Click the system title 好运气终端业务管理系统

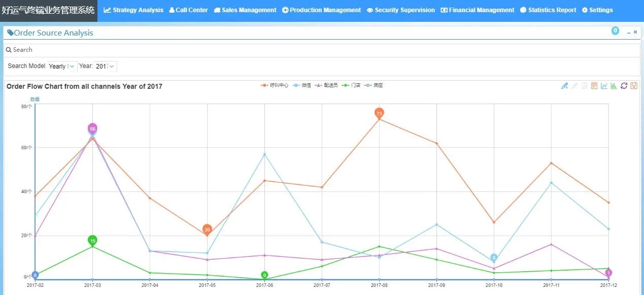point(48,10)
